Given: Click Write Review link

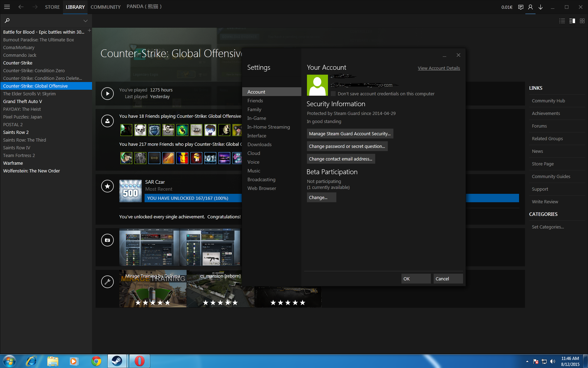Looking at the screenshot, I should (x=545, y=202).
